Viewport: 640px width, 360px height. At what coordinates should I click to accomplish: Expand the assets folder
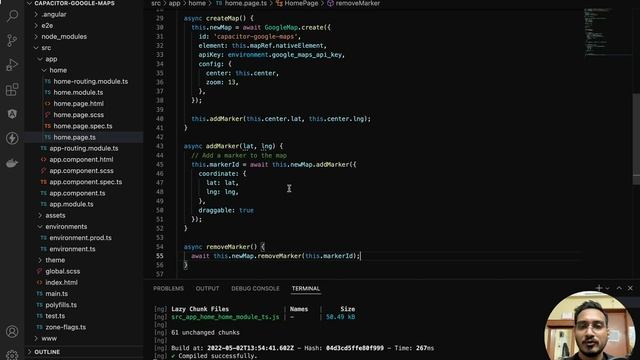[55, 215]
